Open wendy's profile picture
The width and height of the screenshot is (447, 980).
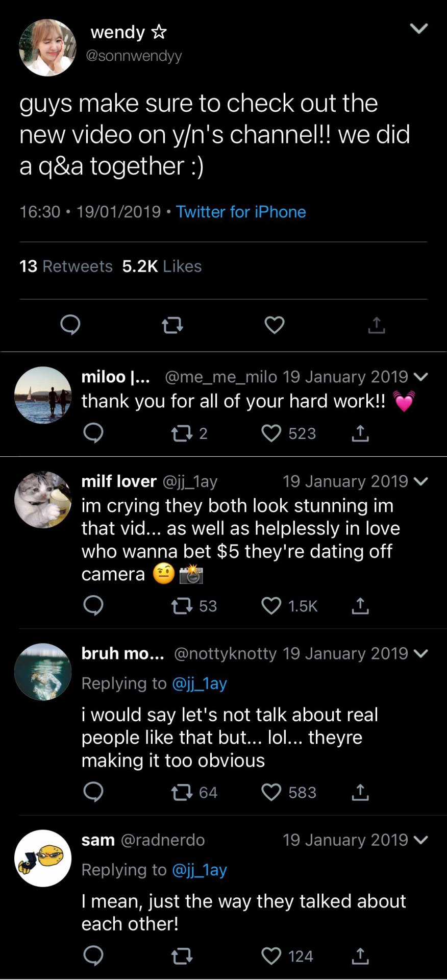point(47,47)
